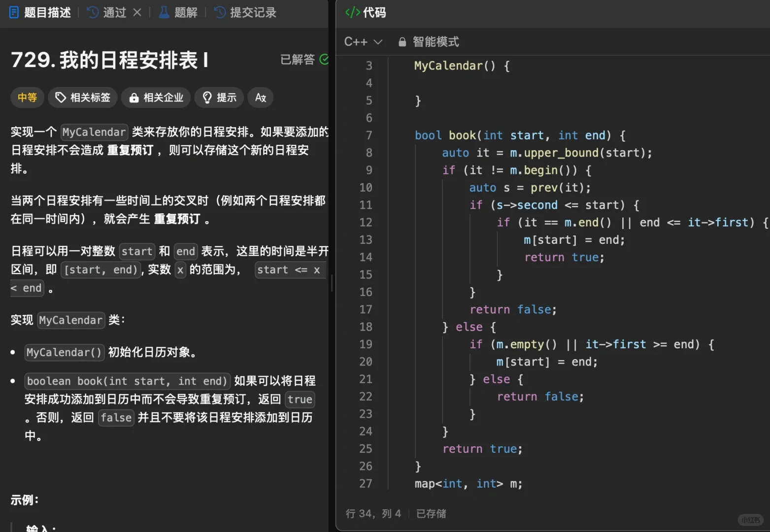Expand 相关标签 tags
Screen dimensions: 770x532
coord(83,98)
